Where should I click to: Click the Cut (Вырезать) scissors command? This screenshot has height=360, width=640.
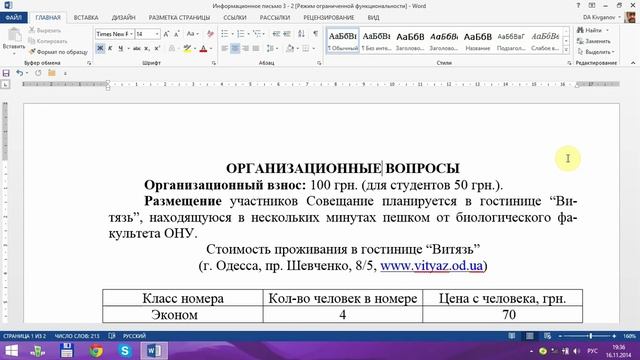(x=45, y=30)
